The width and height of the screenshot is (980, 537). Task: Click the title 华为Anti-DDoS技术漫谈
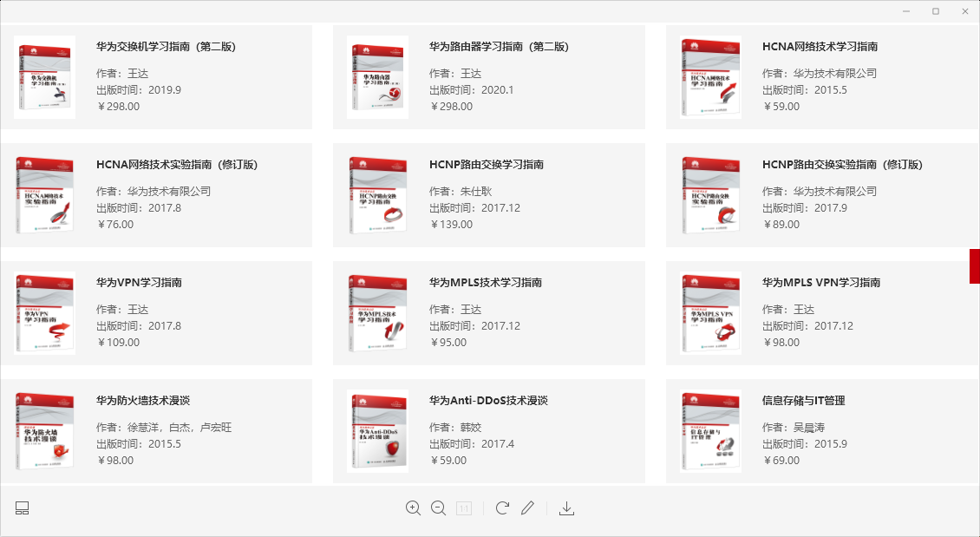pos(489,401)
